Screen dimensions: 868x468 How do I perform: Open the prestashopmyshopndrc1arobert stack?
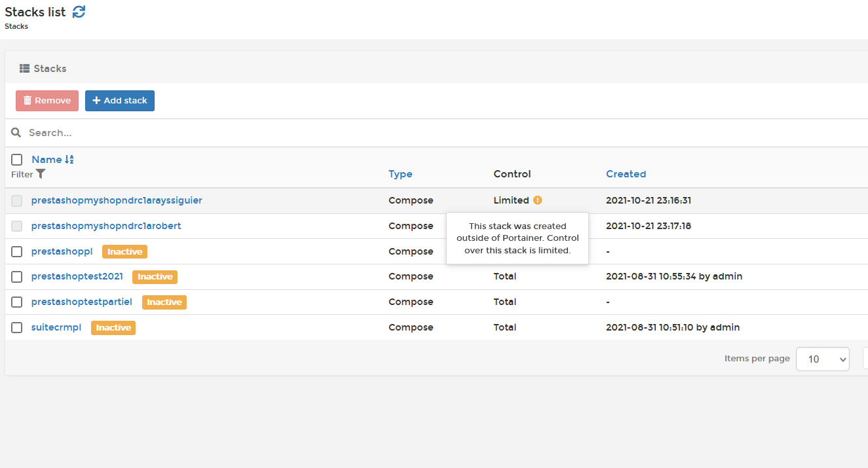click(106, 226)
